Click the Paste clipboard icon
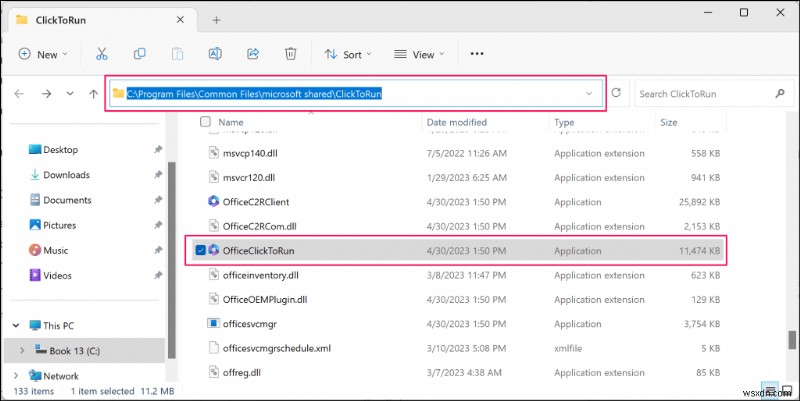Screen dimensions: 800x401 point(177,54)
